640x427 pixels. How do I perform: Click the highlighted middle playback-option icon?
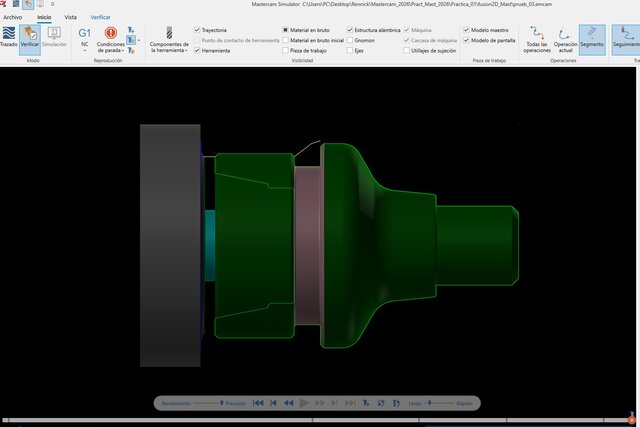coord(131,40)
